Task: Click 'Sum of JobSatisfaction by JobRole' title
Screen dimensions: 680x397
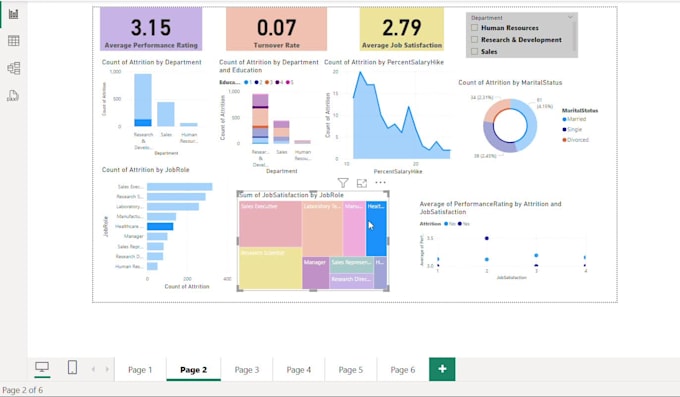Action: click(291, 195)
